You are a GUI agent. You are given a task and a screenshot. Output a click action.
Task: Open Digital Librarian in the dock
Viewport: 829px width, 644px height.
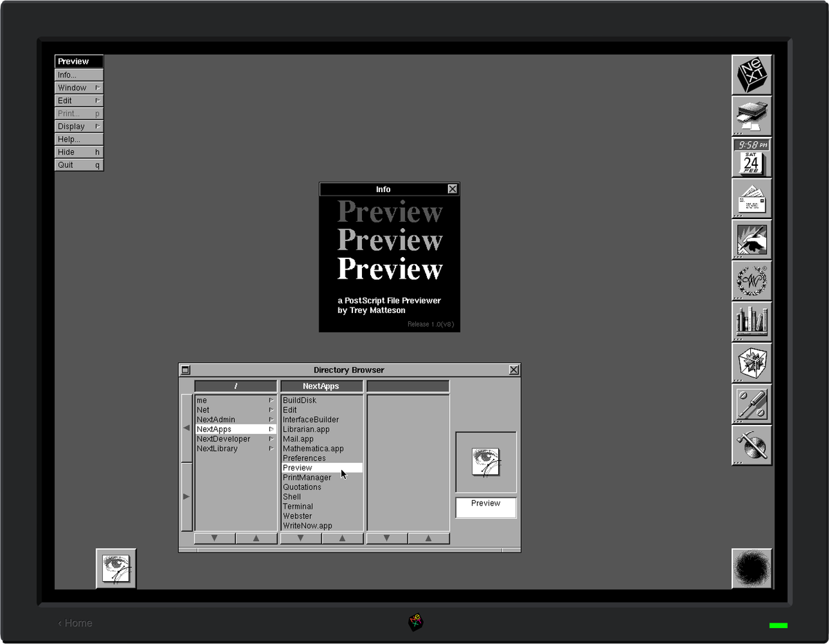coord(752,322)
